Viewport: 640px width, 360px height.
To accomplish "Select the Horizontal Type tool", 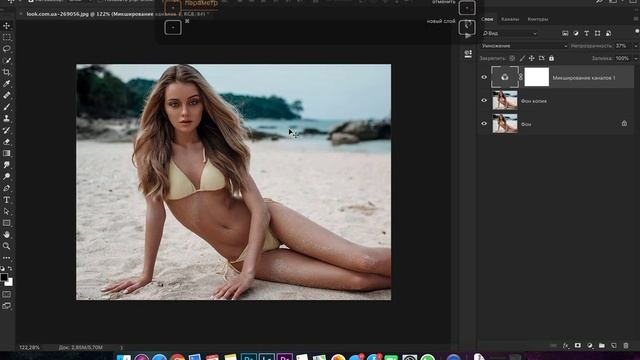I will click(x=7, y=200).
